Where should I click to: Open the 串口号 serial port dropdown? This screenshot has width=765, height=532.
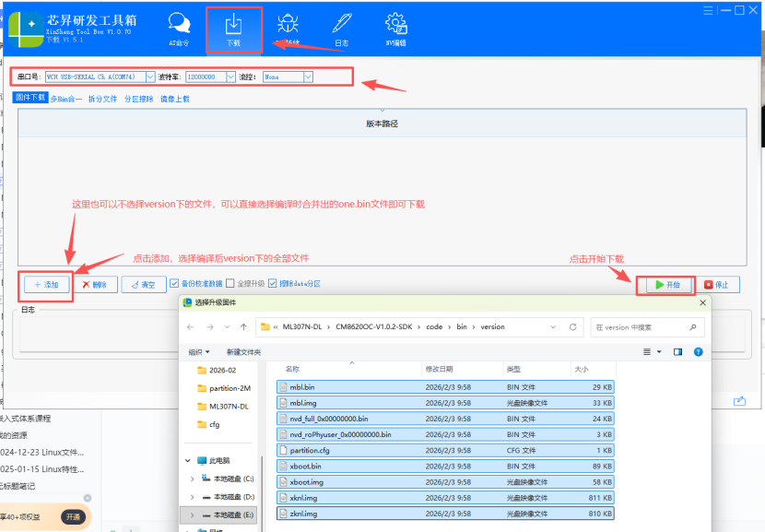pyautogui.click(x=149, y=77)
